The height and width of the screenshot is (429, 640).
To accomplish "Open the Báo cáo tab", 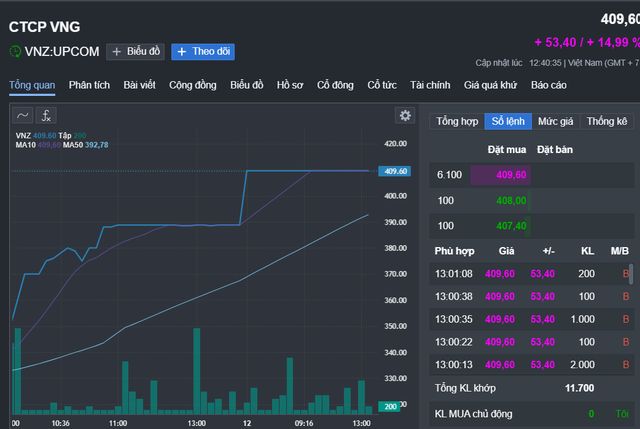I will pyautogui.click(x=549, y=85).
